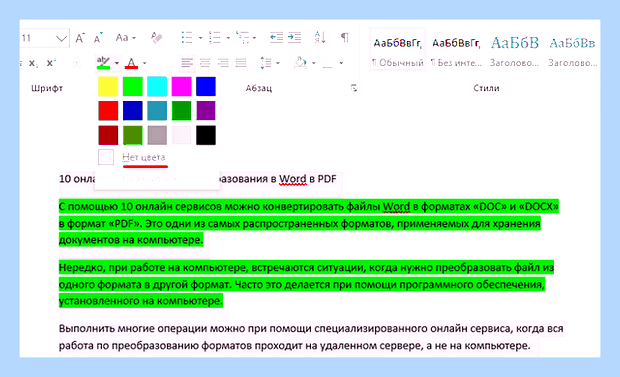Viewport: 620px width, 377px height.
Task: Decrease font size with the smaller A icon
Action: pos(98,38)
